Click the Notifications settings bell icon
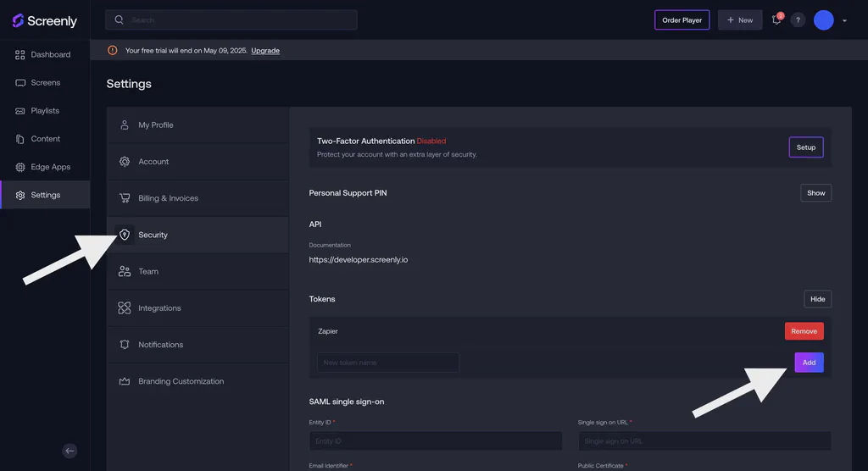Screen dimensions: 868x471 tap(125, 344)
